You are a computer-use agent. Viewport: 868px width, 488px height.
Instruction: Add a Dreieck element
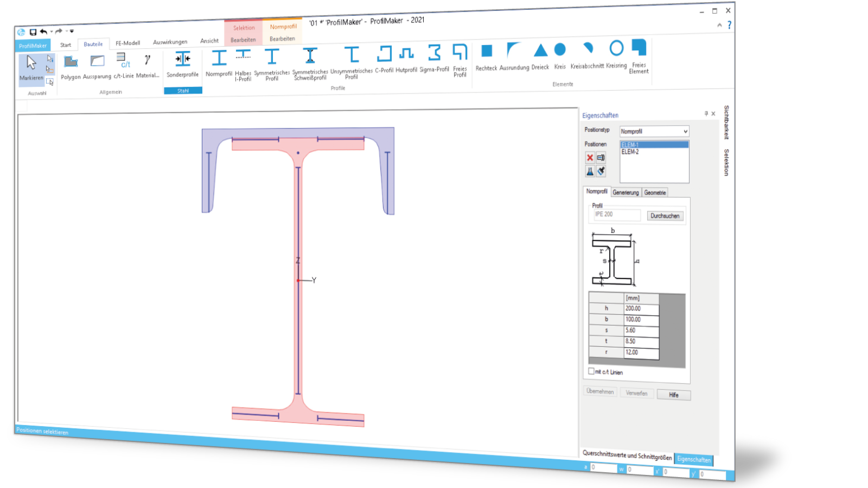coord(540,56)
